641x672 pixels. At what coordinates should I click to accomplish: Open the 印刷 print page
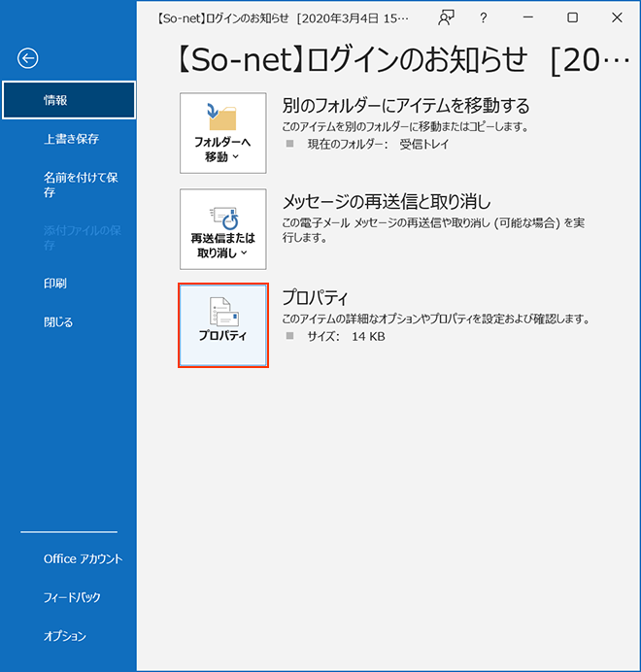click(55, 284)
